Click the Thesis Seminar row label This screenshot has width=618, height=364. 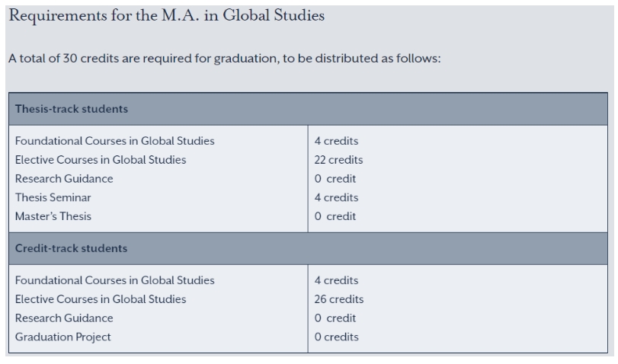pyautogui.click(x=53, y=198)
